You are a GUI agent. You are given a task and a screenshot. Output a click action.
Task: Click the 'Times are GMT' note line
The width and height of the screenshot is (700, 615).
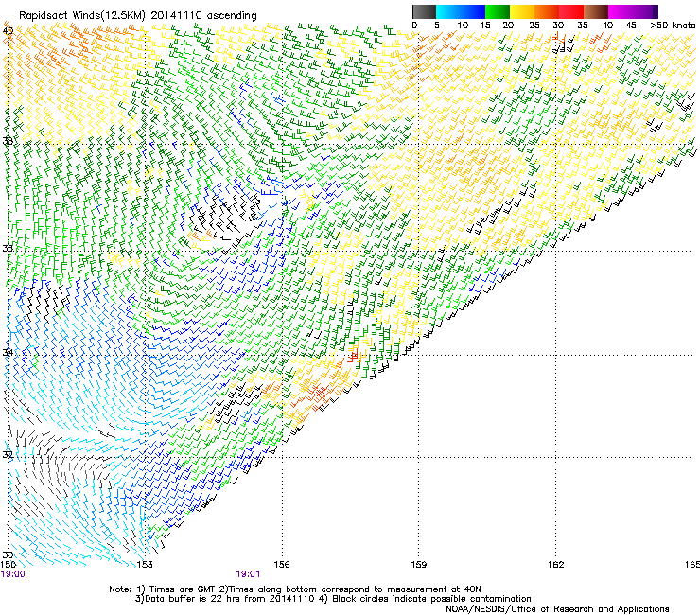tap(295, 589)
